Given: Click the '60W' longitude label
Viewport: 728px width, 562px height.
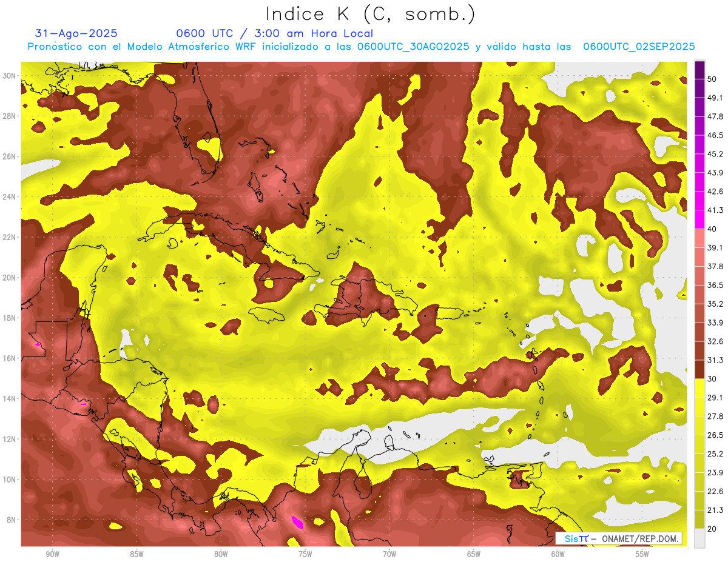Looking at the screenshot, I should click(x=558, y=554).
